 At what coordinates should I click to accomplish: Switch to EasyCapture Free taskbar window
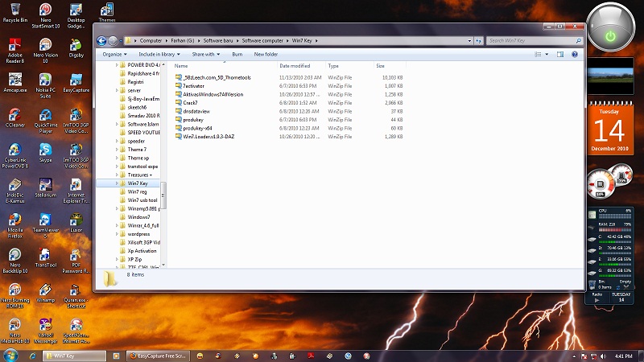(158, 356)
